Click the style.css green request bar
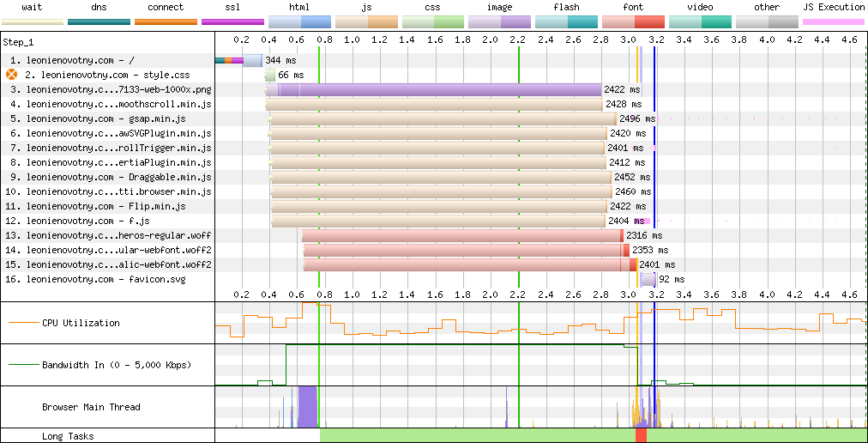868x443 pixels. (x=269, y=75)
